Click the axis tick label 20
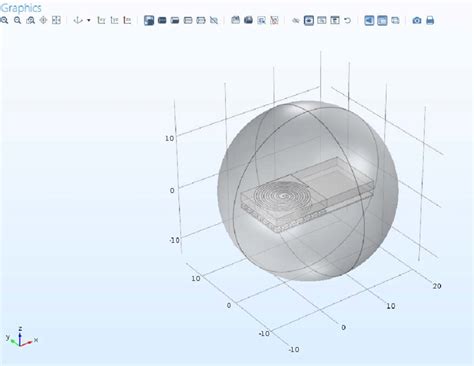 tap(437, 286)
